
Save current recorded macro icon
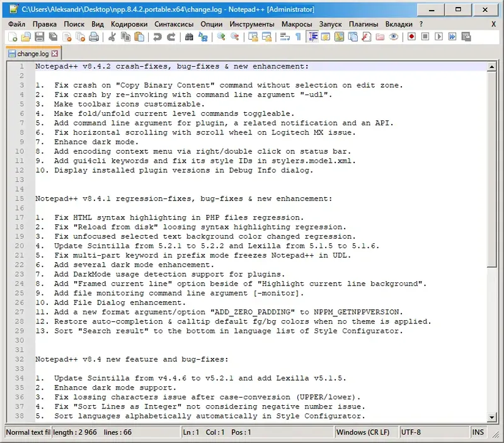click(466, 37)
